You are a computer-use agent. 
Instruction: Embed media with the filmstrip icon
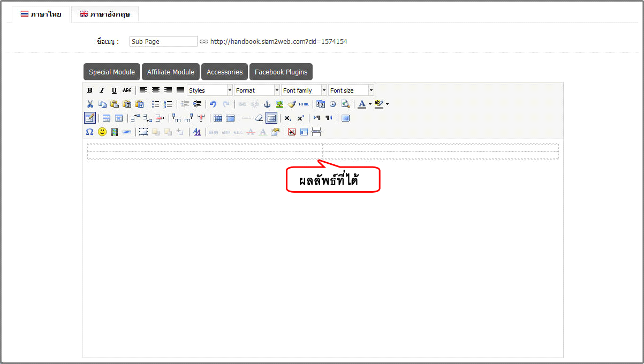point(115,132)
